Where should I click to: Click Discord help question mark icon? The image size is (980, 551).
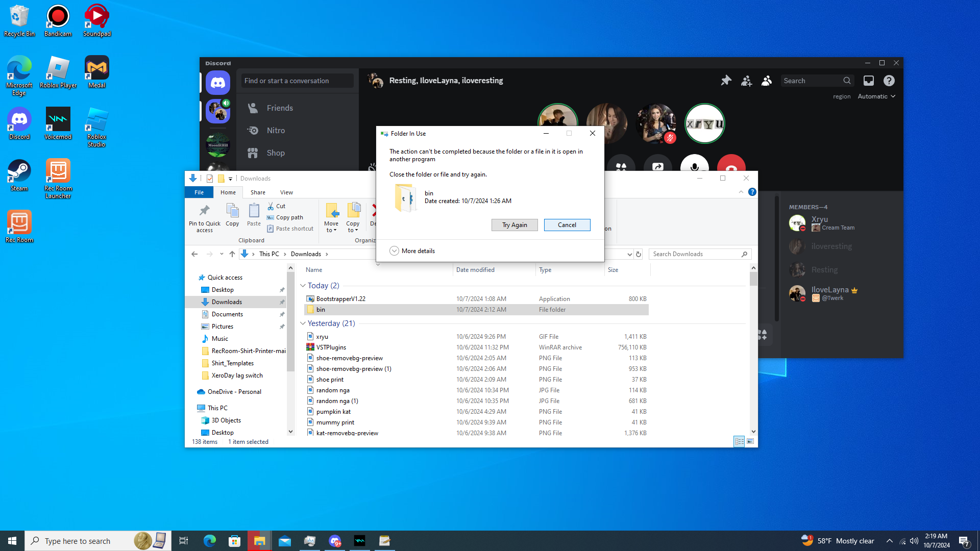point(889,81)
